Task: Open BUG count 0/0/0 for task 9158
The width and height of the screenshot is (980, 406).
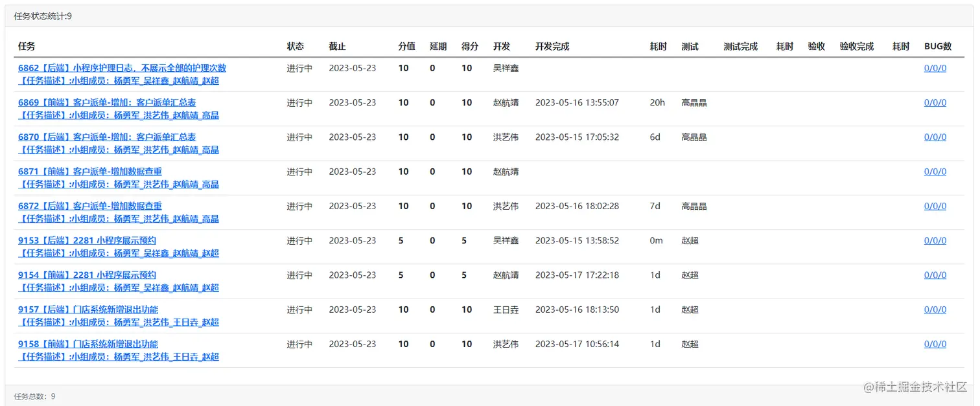Action: pos(935,344)
